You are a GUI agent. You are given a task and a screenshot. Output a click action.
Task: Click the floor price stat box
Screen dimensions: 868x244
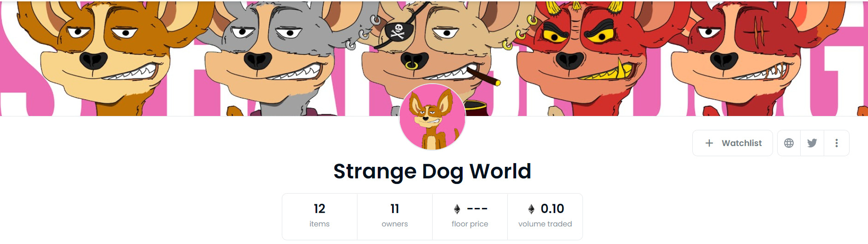point(470,216)
